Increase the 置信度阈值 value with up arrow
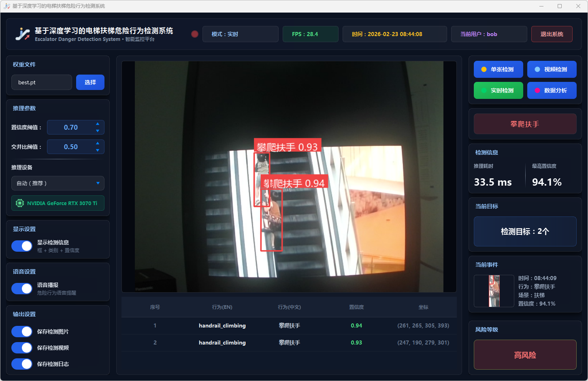 click(98, 124)
